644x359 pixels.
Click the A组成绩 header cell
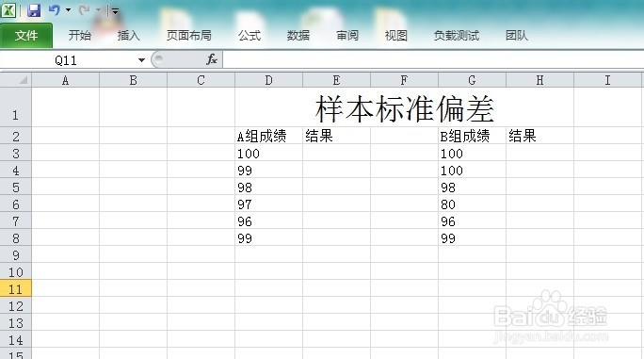(268, 136)
